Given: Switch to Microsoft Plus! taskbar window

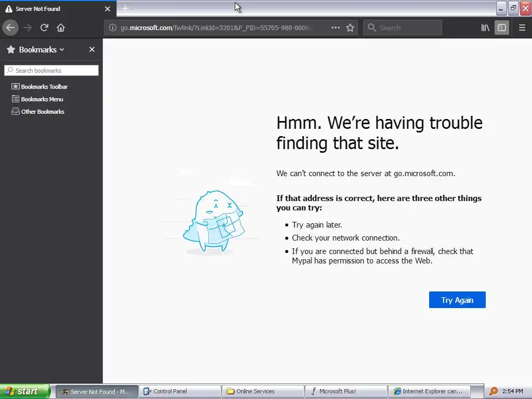Looking at the screenshot, I should click(346, 391).
